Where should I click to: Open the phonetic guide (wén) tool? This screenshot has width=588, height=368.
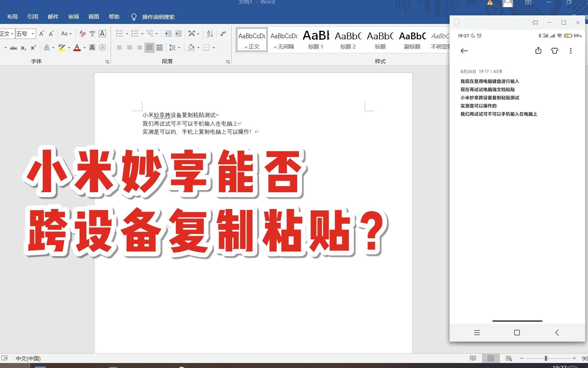pos(92,34)
